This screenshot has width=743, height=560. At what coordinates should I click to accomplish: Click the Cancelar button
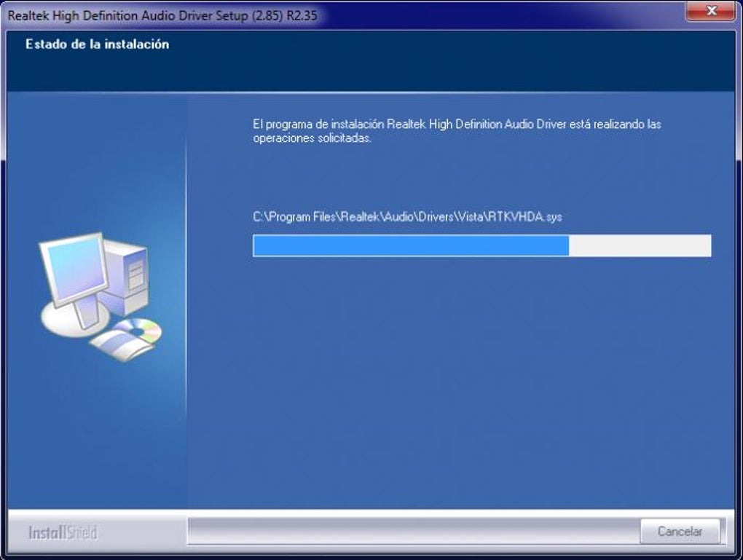[680, 531]
